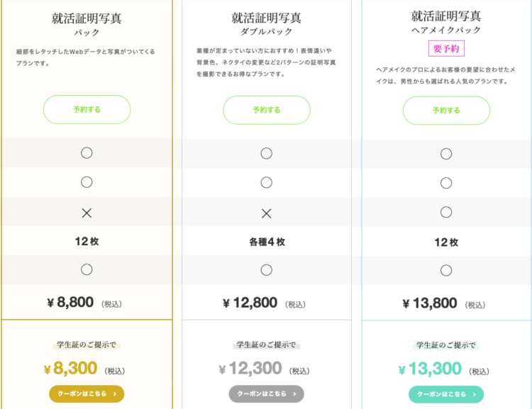
Task: Click the ¥8,300 student price
Action: point(70,369)
